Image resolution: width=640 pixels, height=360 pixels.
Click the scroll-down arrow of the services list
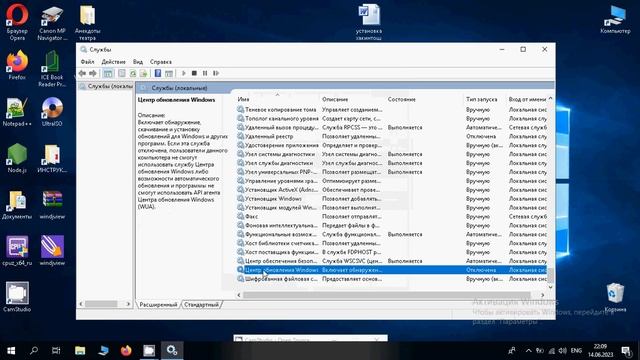click(x=550, y=287)
